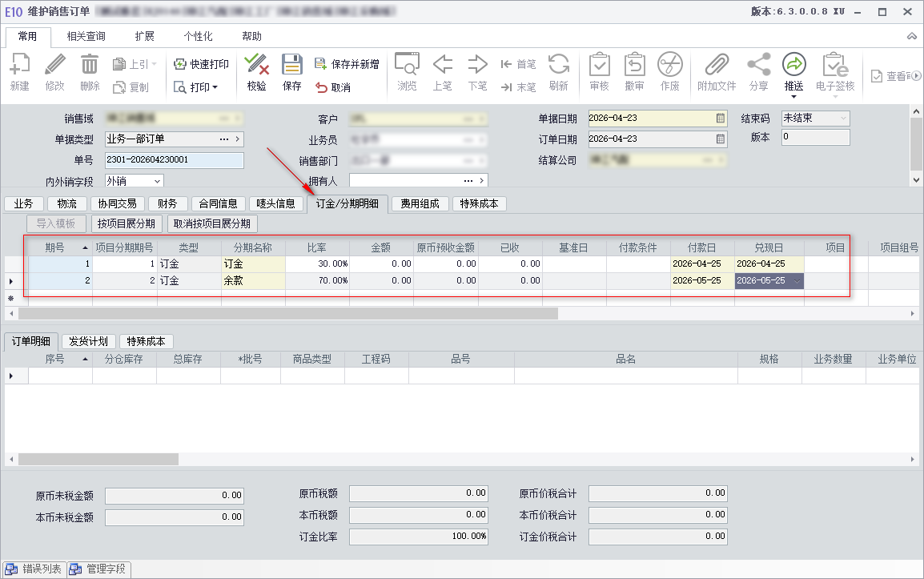Viewport: 924px width, 579px height.
Task: Jump to first record 首笔
Action: click(x=518, y=64)
